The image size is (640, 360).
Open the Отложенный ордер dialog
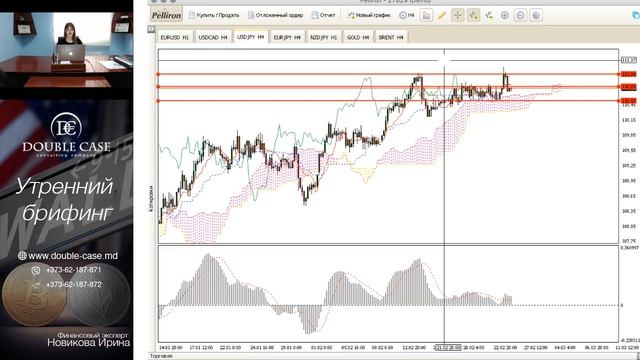click(276, 15)
